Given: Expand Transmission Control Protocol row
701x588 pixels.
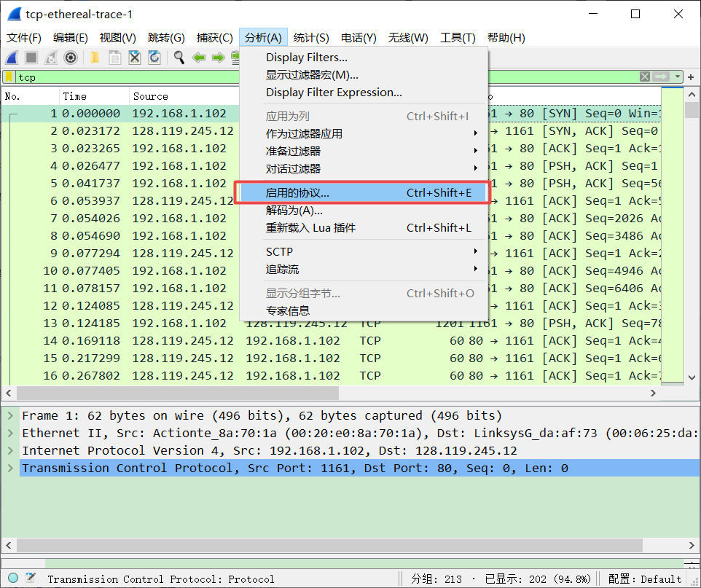Looking at the screenshot, I should coord(10,469).
